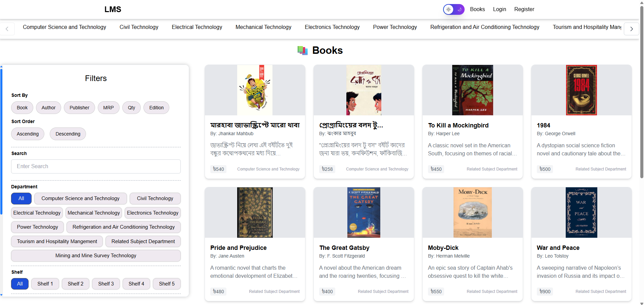Click the ৳258 price tag
This screenshot has width=644, height=305.
point(327,169)
